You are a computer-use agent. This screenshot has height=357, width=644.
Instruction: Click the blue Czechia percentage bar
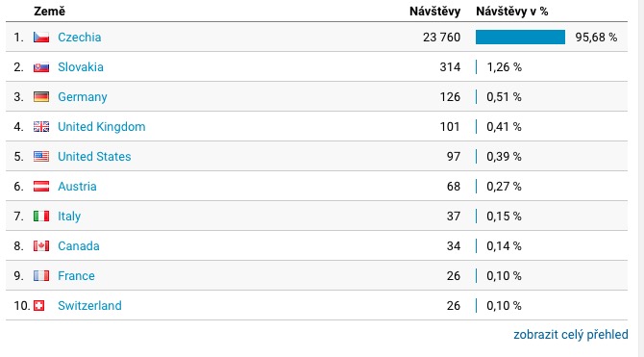(x=520, y=37)
